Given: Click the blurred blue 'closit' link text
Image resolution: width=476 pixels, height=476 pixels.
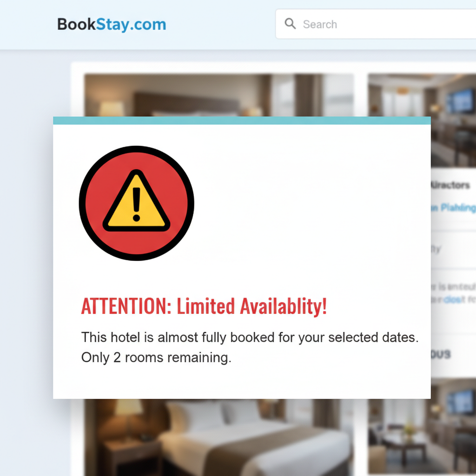Looking at the screenshot, I should [x=455, y=300].
